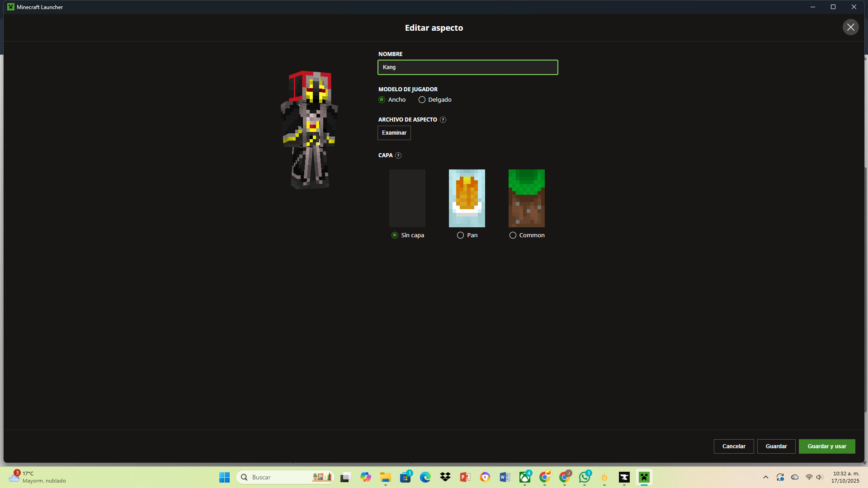The width and height of the screenshot is (868, 488).
Task: Open Microsoft Edge in the taskbar
Action: (425, 477)
